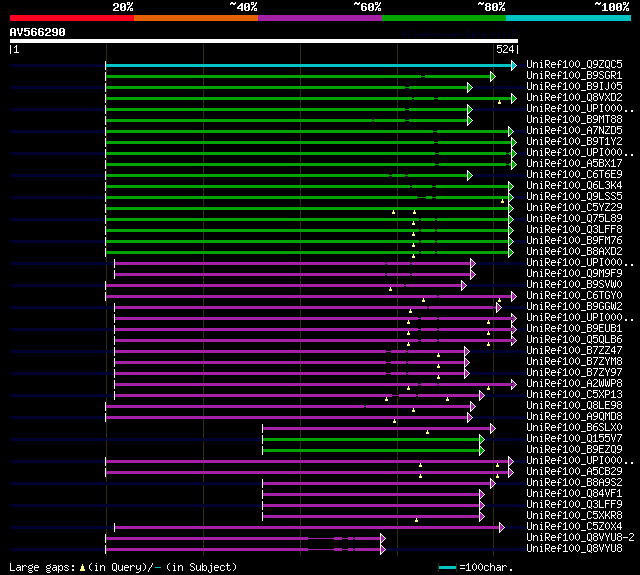Open hit UniRef100_Q8VXD2

point(574,98)
